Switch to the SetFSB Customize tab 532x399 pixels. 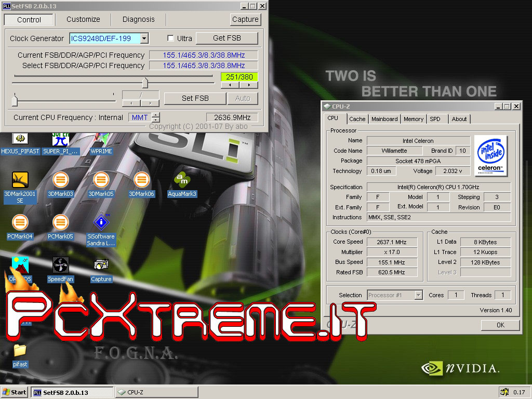click(84, 20)
